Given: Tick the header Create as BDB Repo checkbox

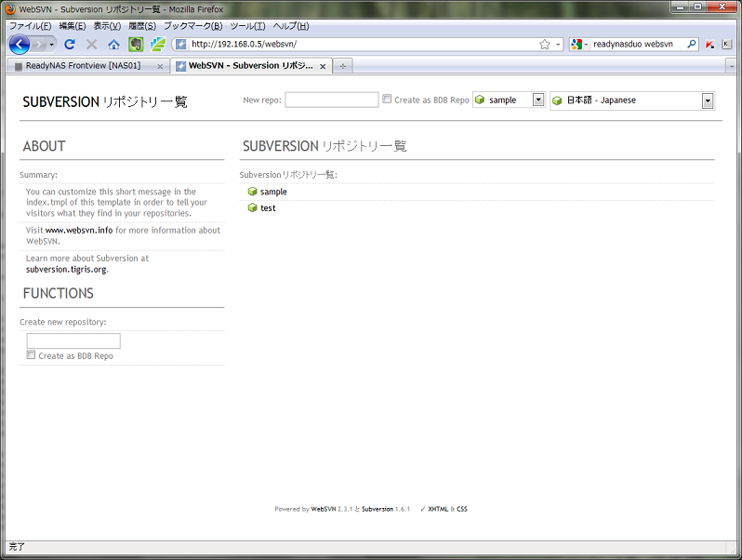Looking at the screenshot, I should (387, 99).
